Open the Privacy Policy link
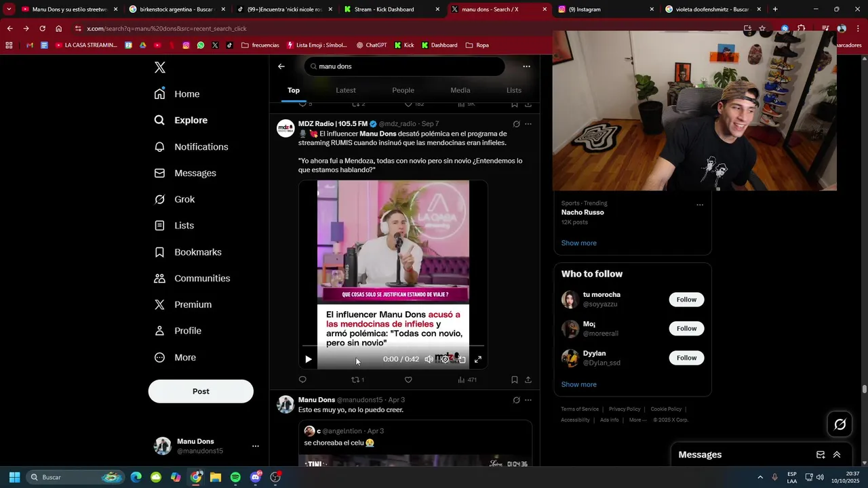 [625, 409]
